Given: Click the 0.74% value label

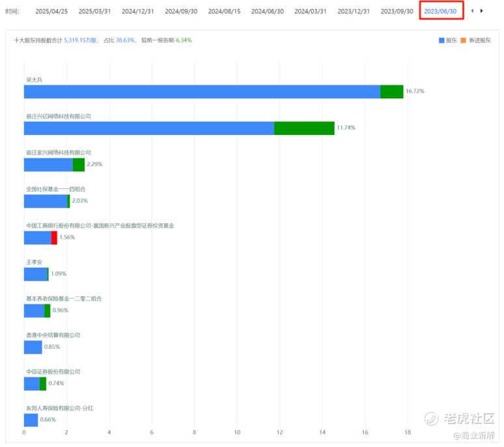Looking at the screenshot, I should point(56,383).
